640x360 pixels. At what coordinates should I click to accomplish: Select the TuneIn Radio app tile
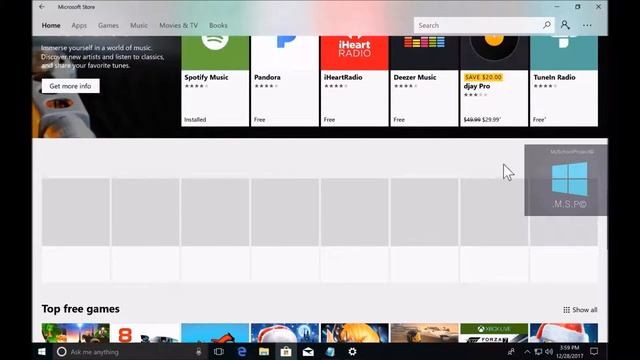564,81
